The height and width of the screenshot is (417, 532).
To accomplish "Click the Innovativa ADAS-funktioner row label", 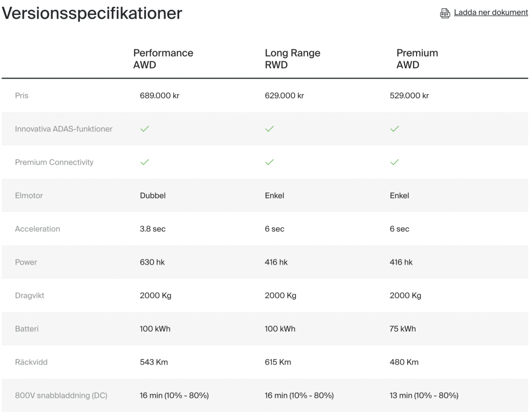I will [x=63, y=129].
